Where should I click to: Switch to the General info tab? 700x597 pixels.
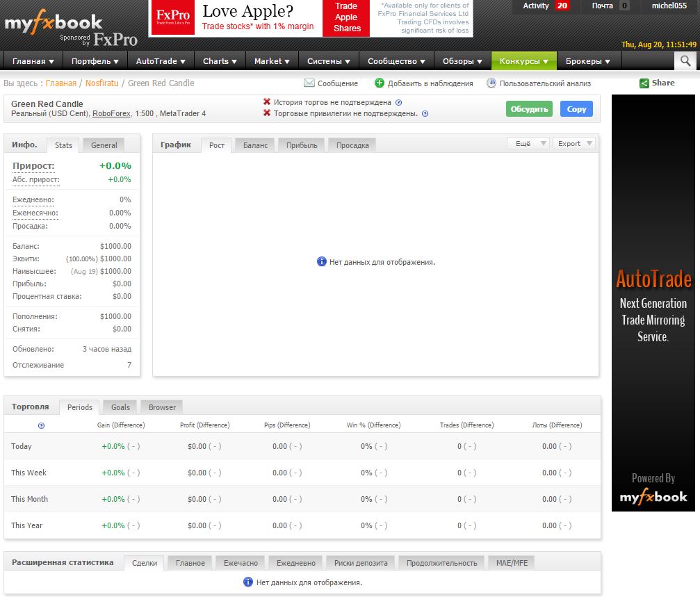104,145
